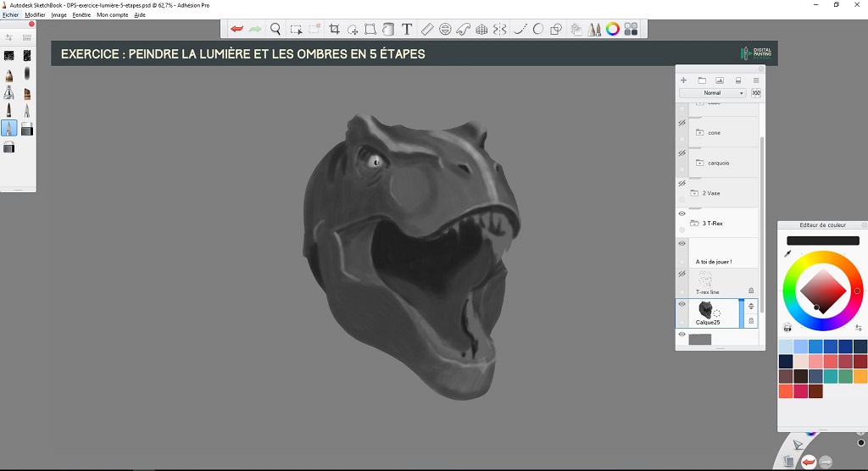Select the Crop tool
This screenshot has width=868, height=471.
[x=334, y=30]
